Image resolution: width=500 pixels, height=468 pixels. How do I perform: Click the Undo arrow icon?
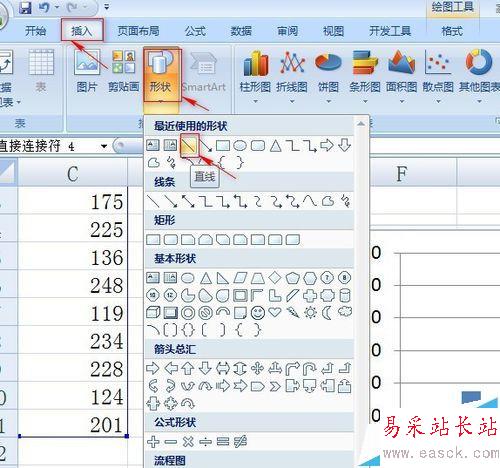(45, 7)
